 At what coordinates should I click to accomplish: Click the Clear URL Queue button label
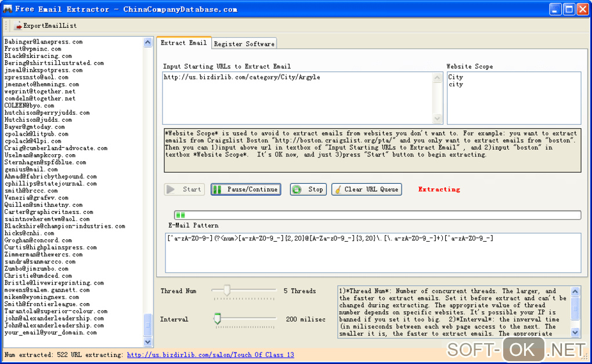(371, 190)
